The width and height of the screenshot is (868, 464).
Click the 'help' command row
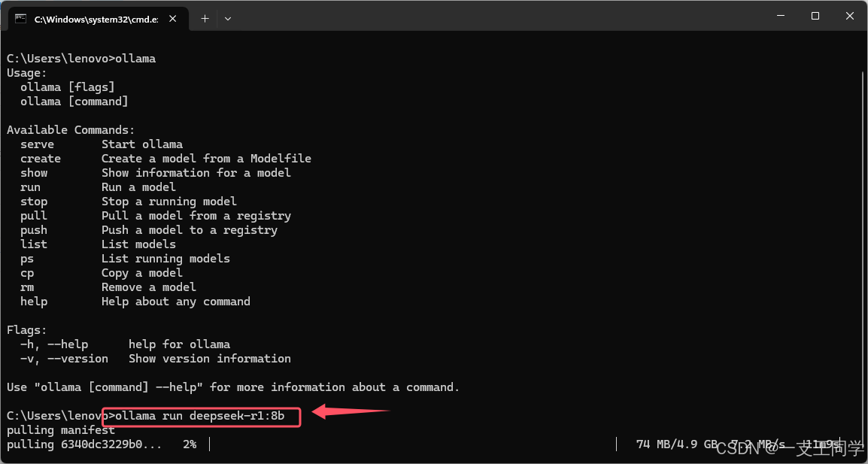coord(135,302)
